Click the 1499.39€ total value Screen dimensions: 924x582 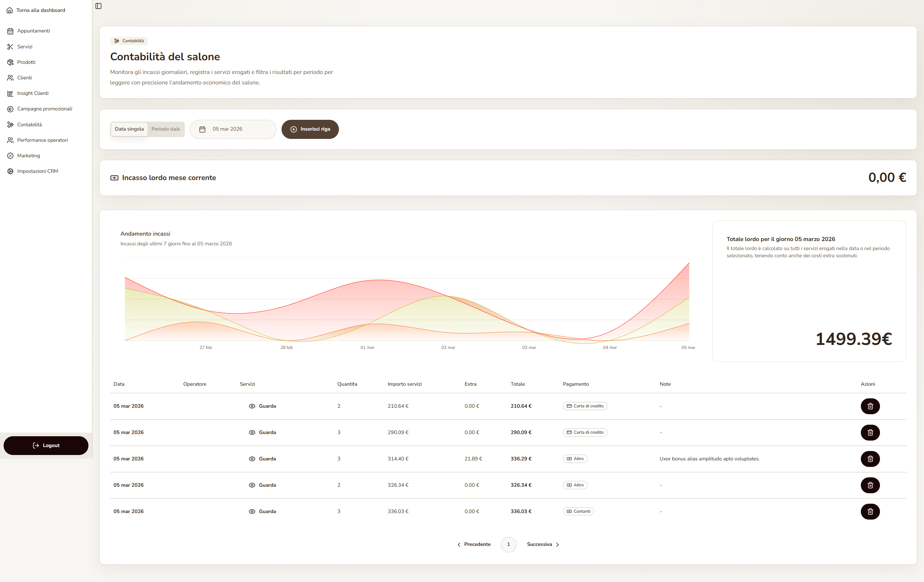pyautogui.click(x=853, y=339)
